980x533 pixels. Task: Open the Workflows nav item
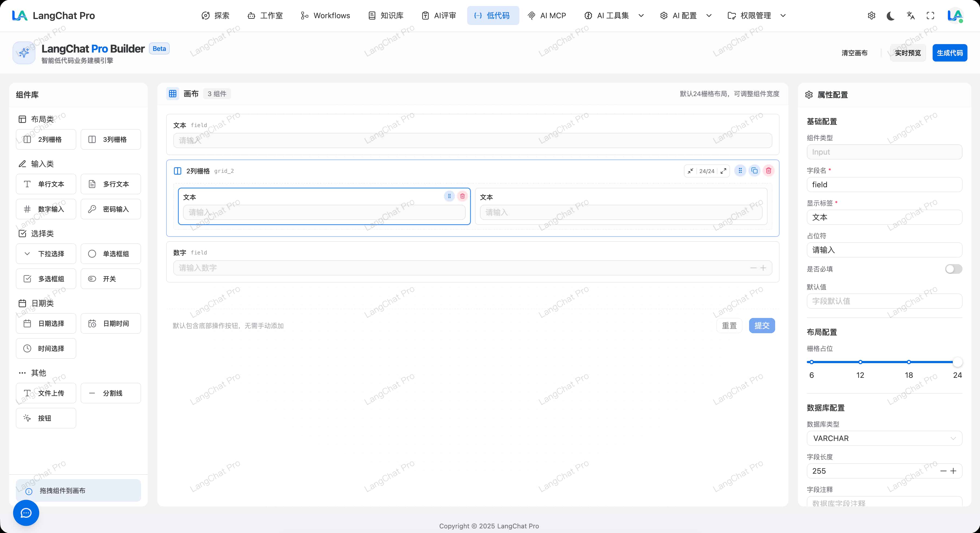point(325,16)
